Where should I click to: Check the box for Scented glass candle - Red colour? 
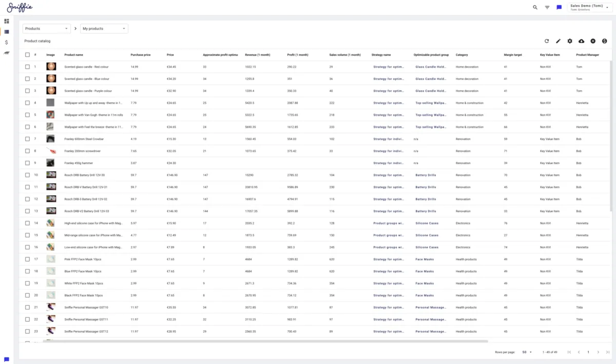click(27, 67)
